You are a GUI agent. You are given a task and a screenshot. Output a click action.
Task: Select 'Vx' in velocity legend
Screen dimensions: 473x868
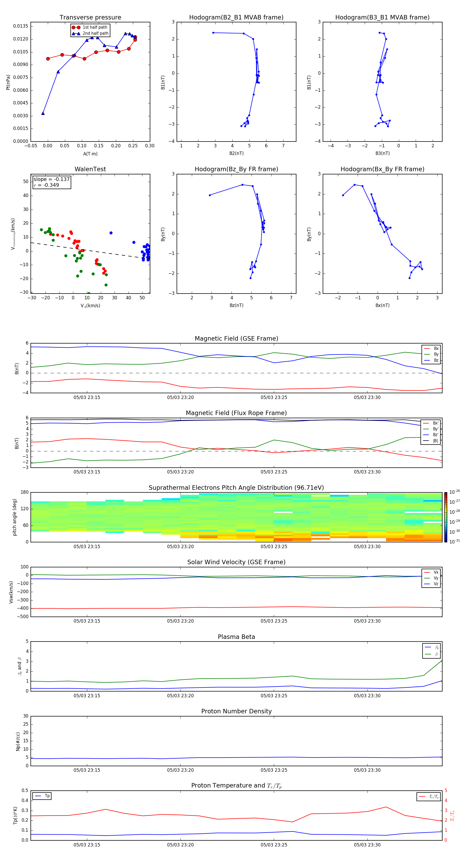click(431, 573)
